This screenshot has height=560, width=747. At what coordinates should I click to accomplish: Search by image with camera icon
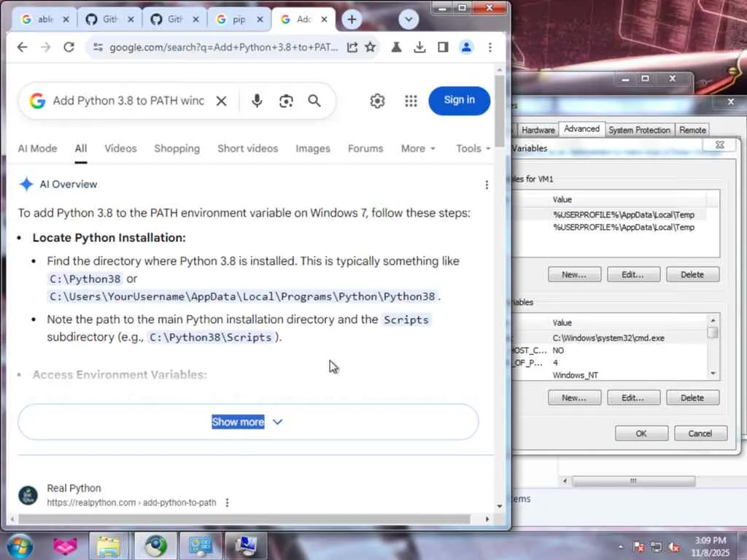coord(286,101)
